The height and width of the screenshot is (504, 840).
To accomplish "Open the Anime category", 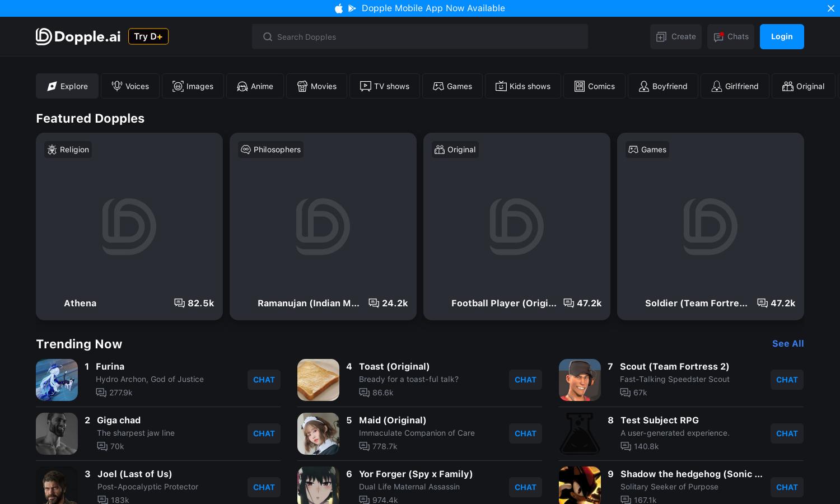I will click(255, 86).
